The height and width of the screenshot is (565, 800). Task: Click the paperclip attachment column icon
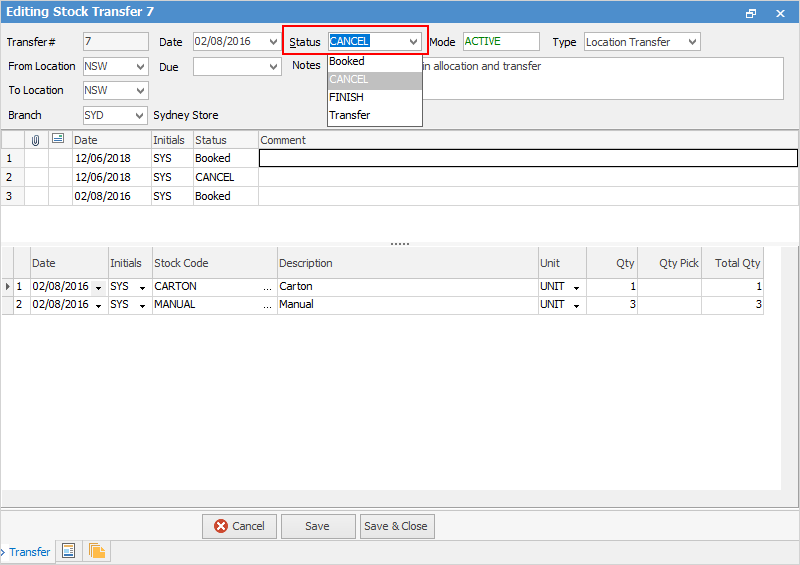point(36,140)
